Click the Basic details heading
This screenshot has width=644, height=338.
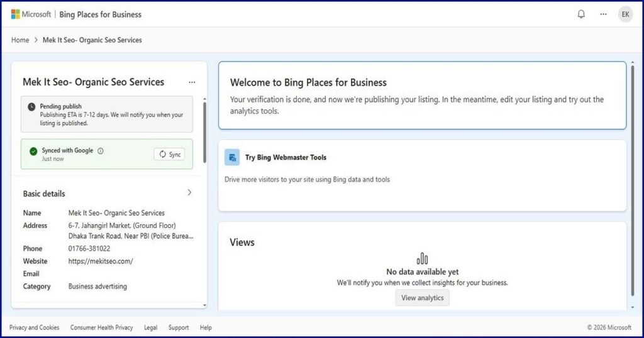coord(44,194)
